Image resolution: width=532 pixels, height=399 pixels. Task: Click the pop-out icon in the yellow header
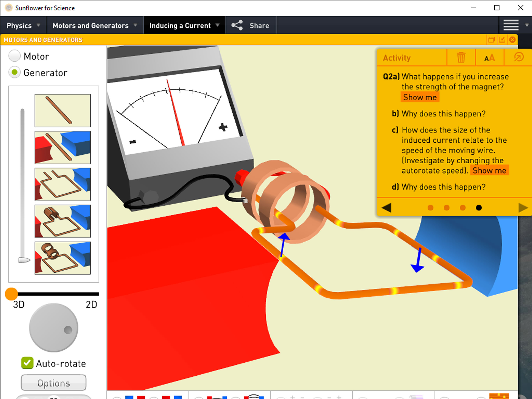pyautogui.click(x=502, y=40)
